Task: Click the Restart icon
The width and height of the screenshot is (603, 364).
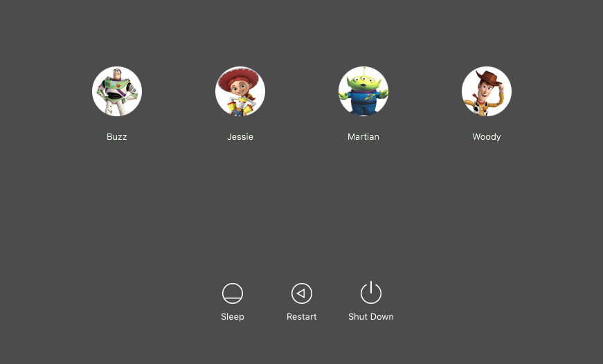Action: coord(302,293)
